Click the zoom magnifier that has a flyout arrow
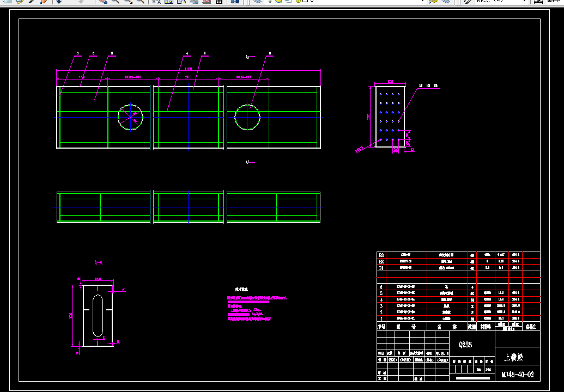Screen dimensions: 564x392 coord(128,2)
